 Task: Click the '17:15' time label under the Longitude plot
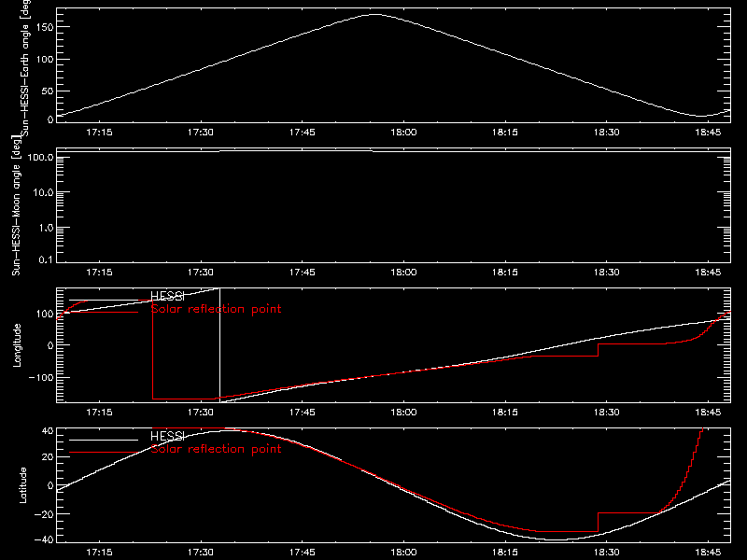(99, 412)
